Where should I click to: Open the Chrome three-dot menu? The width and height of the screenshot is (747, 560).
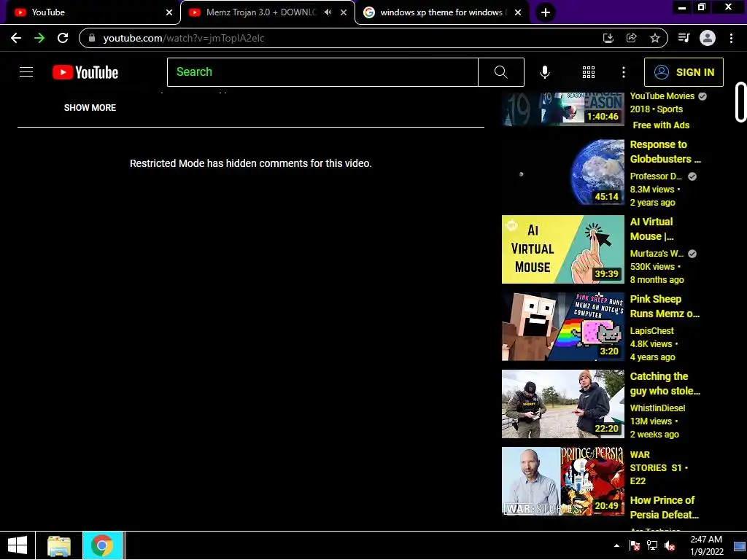[x=731, y=38]
